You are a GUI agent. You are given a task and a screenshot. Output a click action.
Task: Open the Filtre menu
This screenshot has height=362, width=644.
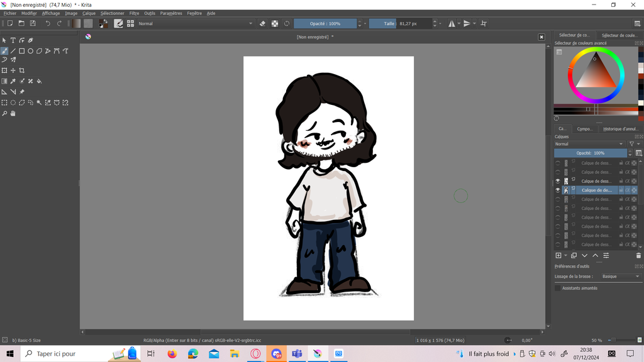(134, 13)
